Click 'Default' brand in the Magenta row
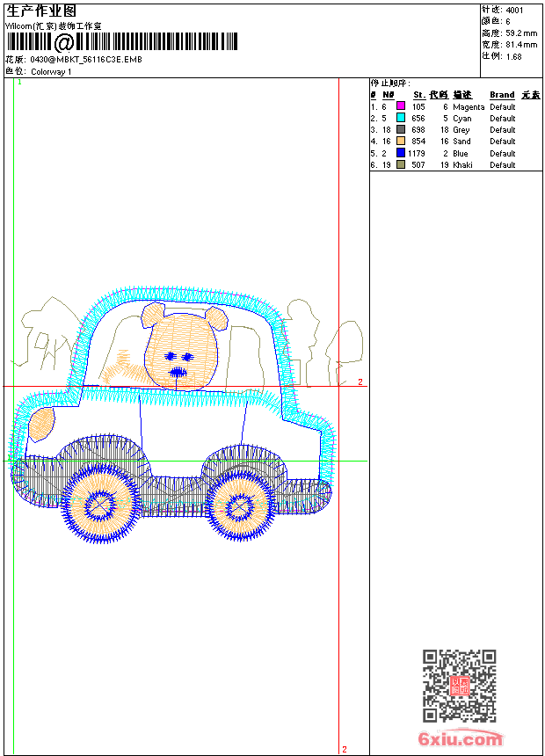Viewport: 545px width, 756px height. pyautogui.click(x=503, y=107)
